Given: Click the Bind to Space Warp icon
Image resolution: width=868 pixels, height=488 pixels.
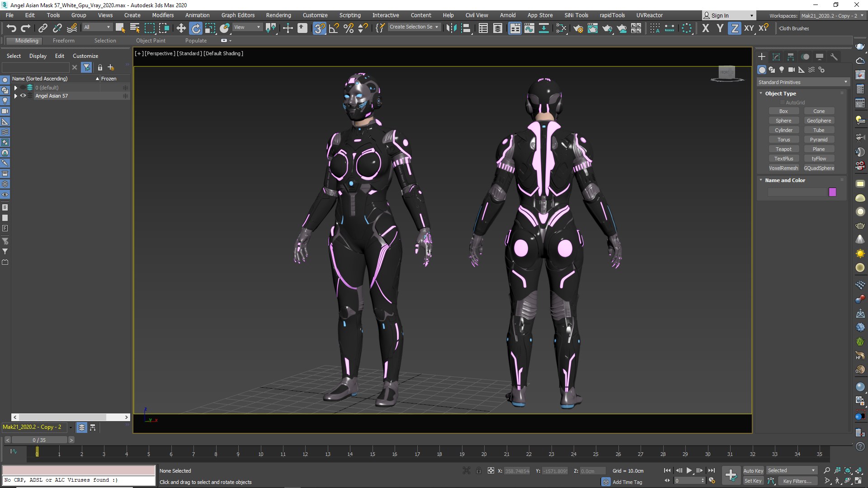Looking at the screenshot, I should coord(72,28).
